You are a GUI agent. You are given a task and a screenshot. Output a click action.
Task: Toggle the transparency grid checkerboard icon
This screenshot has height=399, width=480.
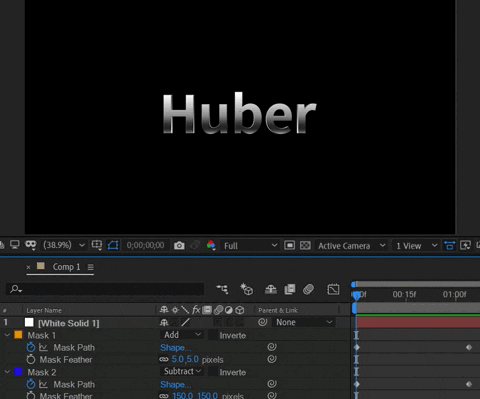pyautogui.click(x=305, y=246)
